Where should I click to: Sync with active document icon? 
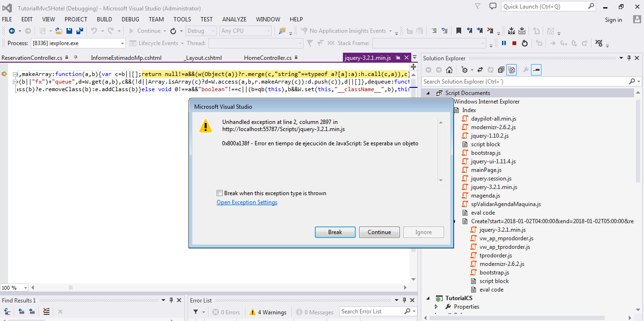[x=480, y=70]
